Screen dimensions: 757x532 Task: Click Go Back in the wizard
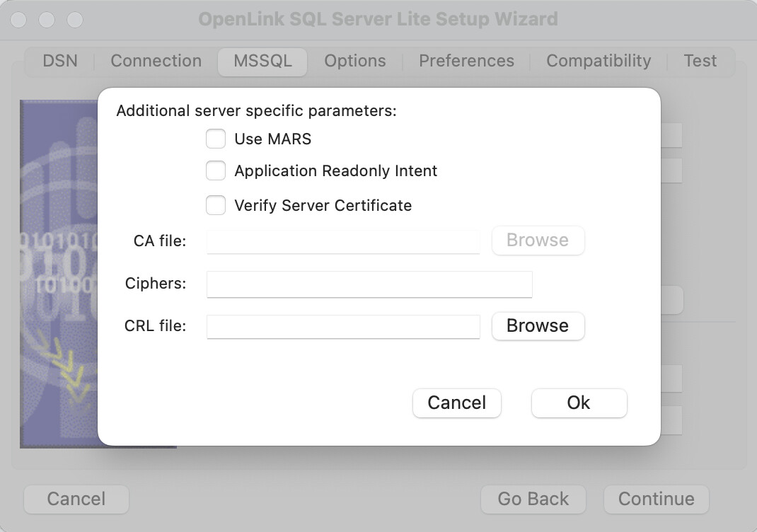click(533, 499)
